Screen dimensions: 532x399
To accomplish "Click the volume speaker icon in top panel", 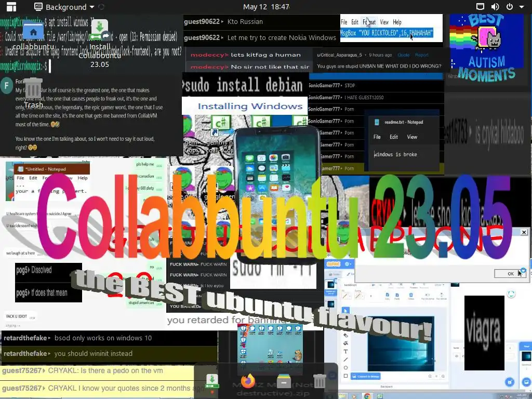I will tap(495, 7).
